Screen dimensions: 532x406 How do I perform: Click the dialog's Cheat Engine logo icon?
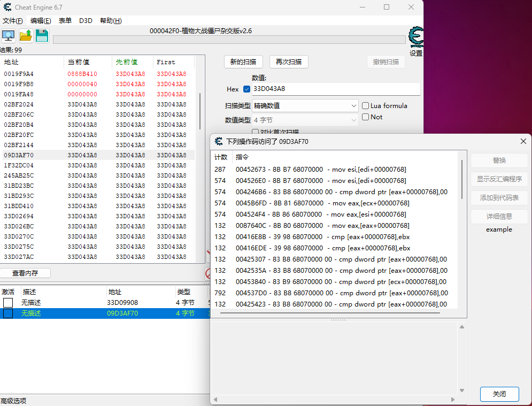[x=218, y=141]
